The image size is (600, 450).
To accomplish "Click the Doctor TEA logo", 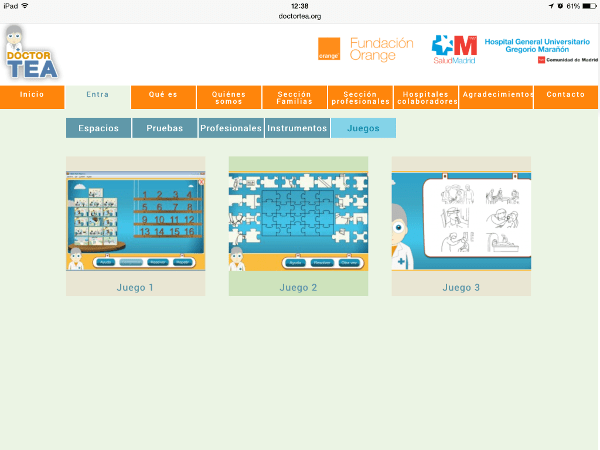I will [x=30, y=53].
